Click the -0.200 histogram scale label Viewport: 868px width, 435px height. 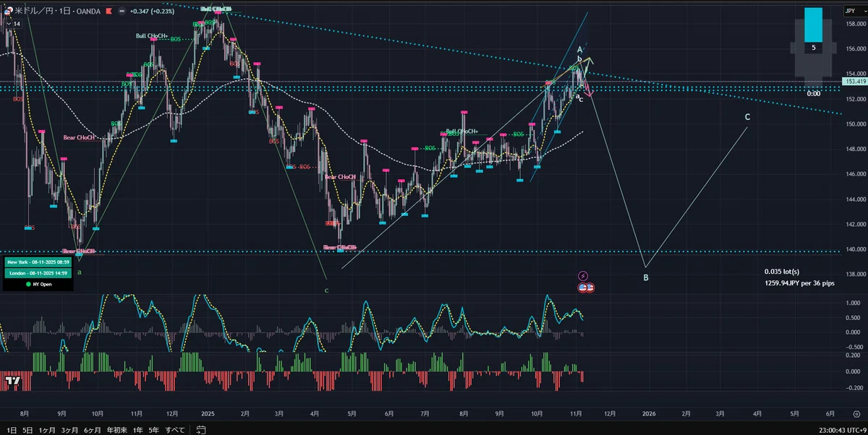[853, 387]
